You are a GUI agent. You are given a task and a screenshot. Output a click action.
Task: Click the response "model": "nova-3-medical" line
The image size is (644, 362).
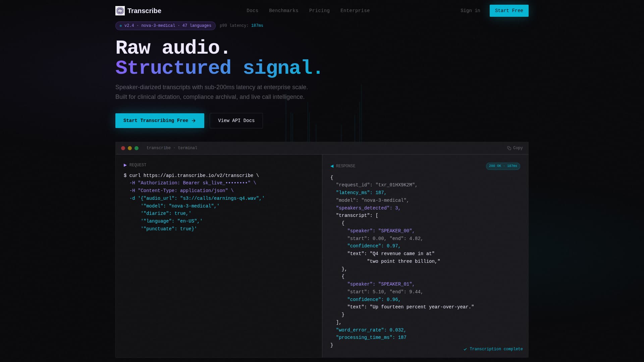coord(373,200)
